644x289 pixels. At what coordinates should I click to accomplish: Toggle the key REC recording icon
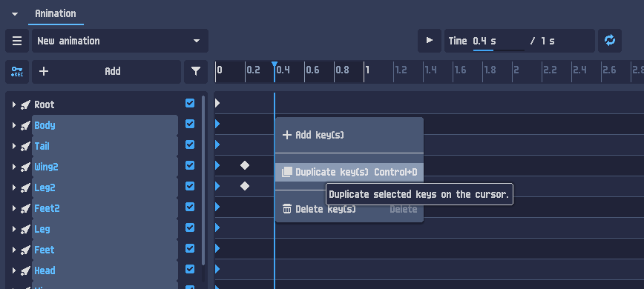[x=17, y=72]
